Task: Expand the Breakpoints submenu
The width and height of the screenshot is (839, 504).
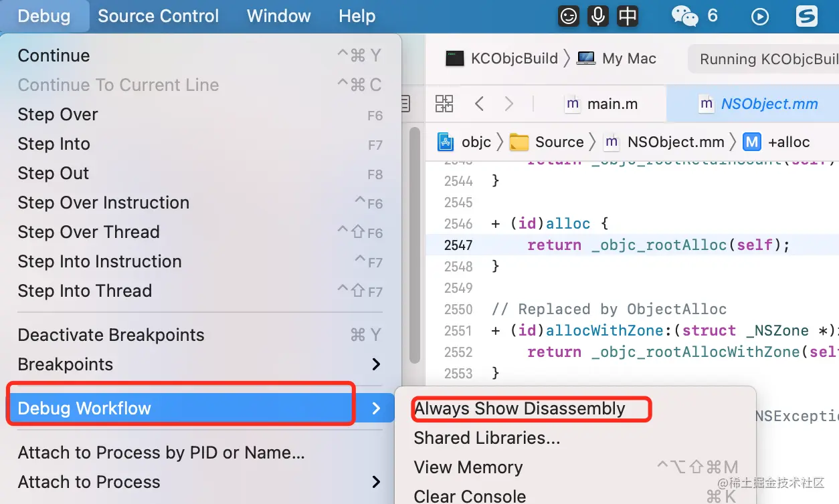Action: 201,364
